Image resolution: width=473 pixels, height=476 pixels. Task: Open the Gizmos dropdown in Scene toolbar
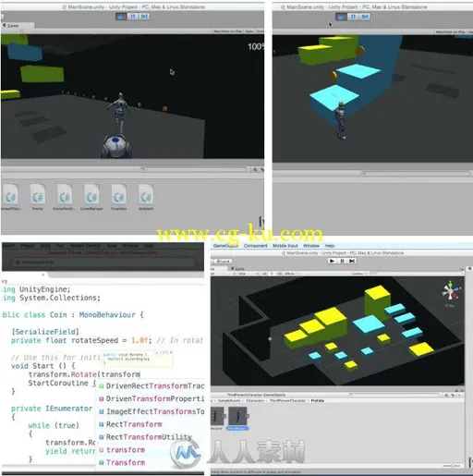click(x=358, y=274)
